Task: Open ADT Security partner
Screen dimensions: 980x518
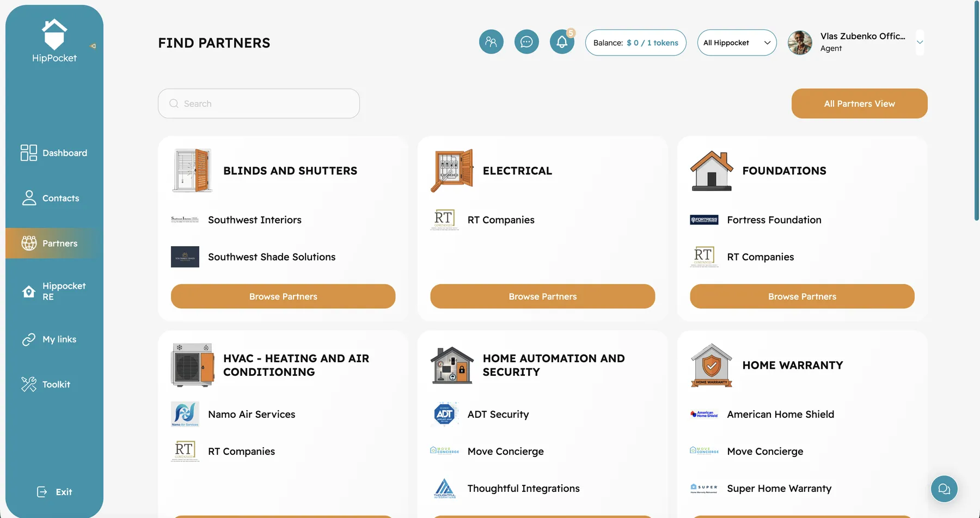Action: 498,415
